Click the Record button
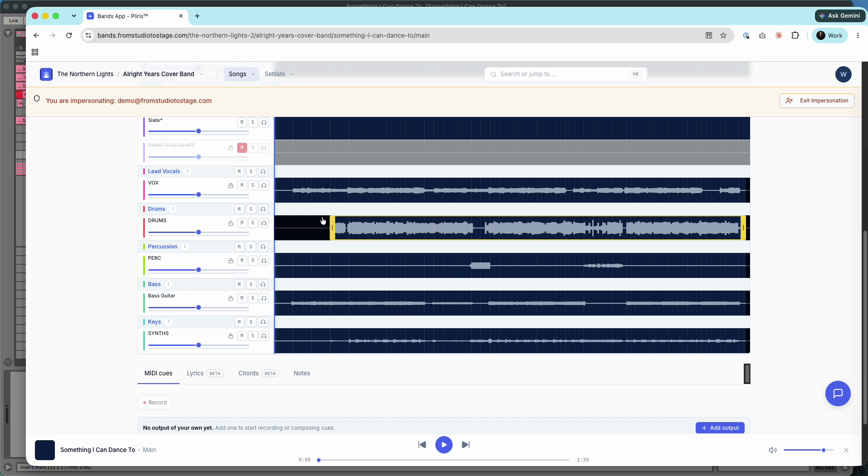868x476 pixels. pos(155,403)
